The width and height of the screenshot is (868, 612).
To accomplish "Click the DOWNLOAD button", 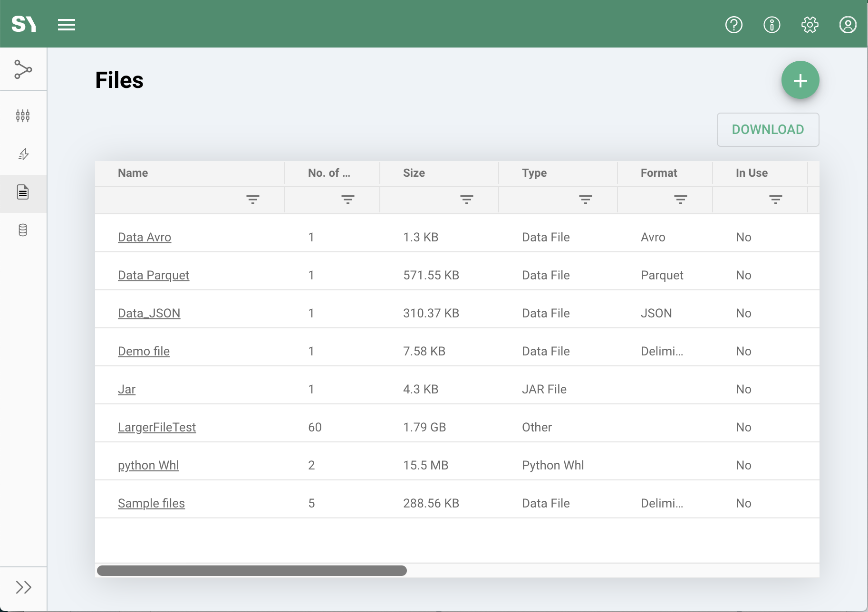I will tap(768, 129).
